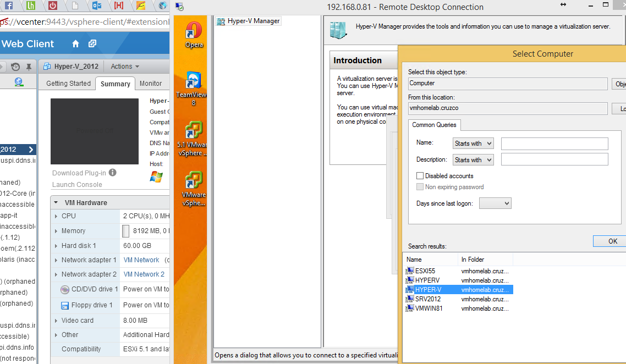This screenshot has height=364, width=626.
Task: Click the globe network icon in navigator
Action: coord(18,82)
